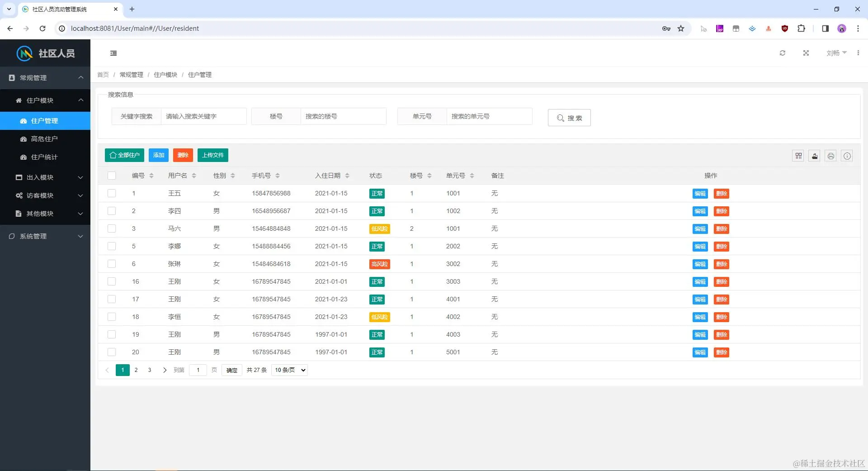Click the site logo 社区人员
868x471 pixels.
pos(45,53)
